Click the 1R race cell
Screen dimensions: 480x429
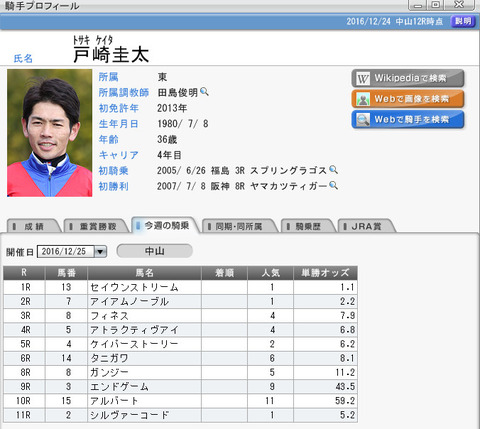(24, 287)
